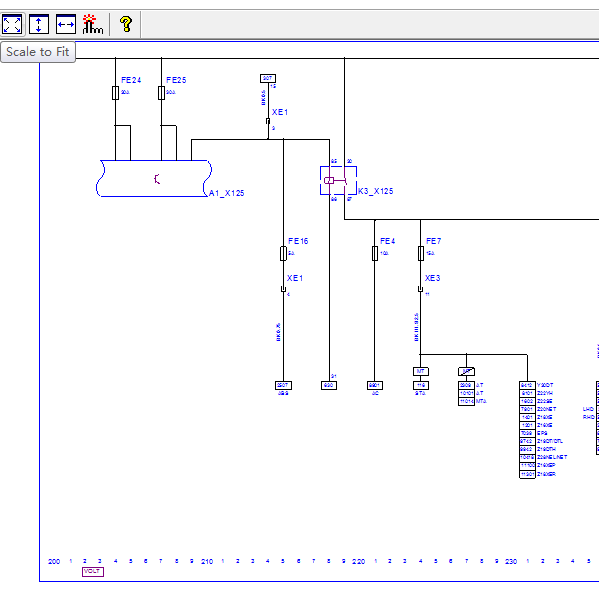The width and height of the screenshot is (599, 589).
Task: Click the FE7 label
Action: pos(433,241)
